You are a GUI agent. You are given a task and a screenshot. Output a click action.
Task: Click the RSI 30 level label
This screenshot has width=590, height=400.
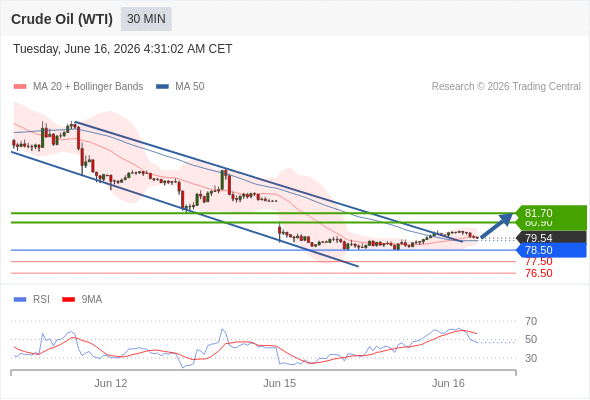pos(531,358)
